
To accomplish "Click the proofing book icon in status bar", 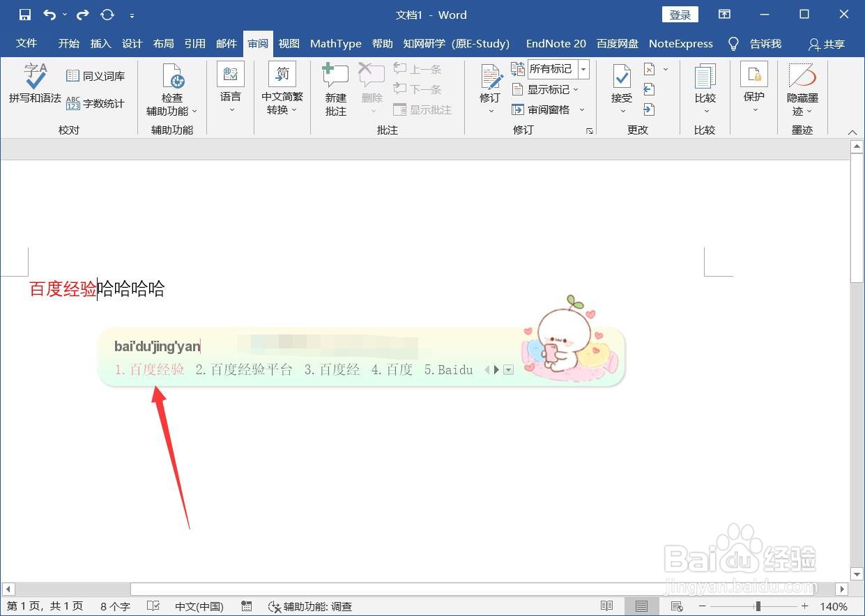I will [154, 606].
